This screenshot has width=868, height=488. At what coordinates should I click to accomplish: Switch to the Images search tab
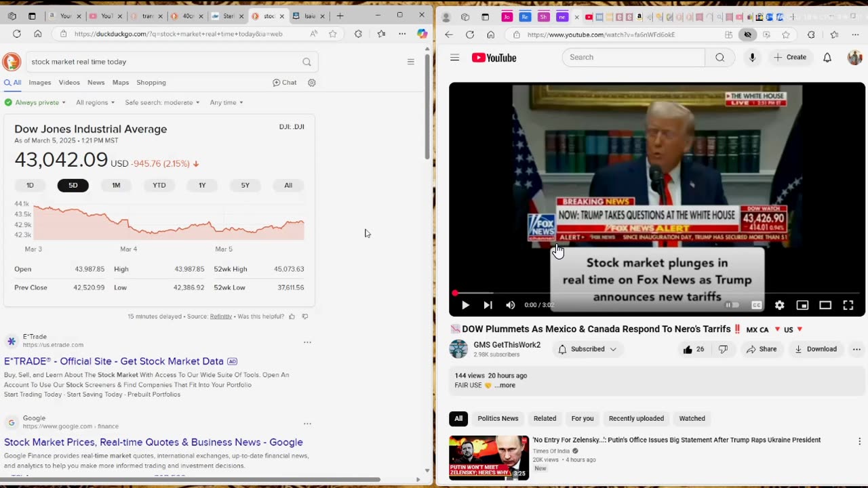pyautogui.click(x=39, y=83)
